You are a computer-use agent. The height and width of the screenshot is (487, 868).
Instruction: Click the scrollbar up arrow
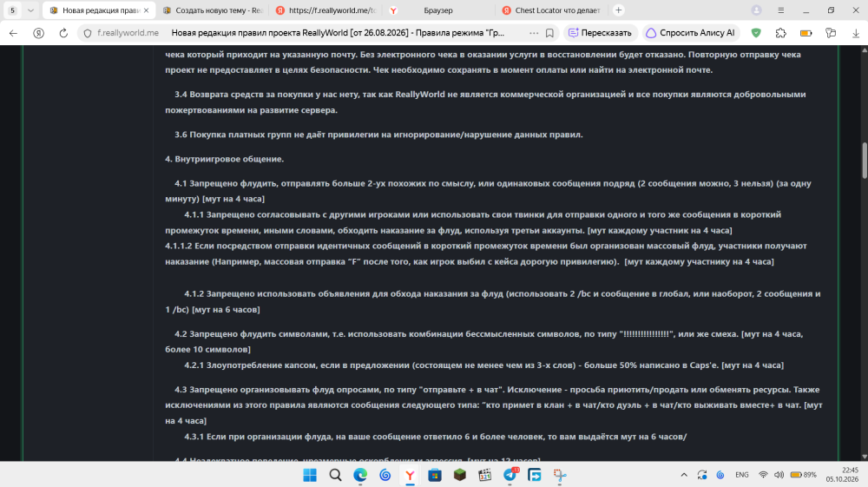click(x=865, y=49)
